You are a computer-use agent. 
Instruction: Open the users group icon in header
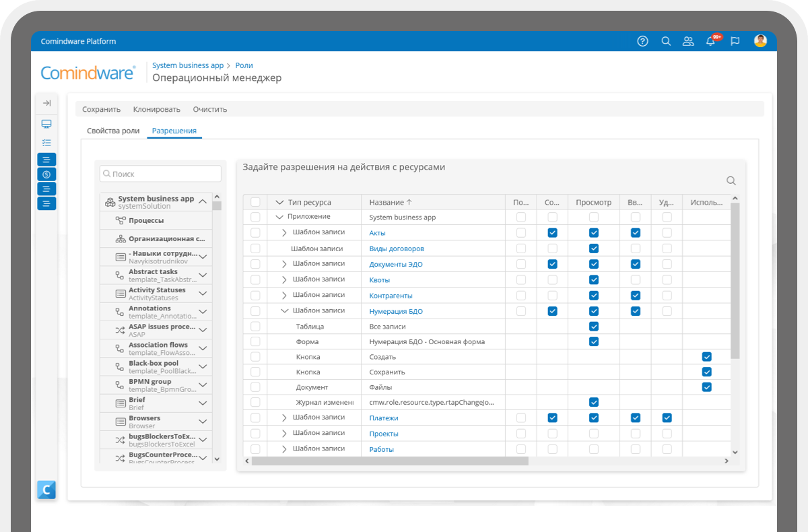(688, 41)
